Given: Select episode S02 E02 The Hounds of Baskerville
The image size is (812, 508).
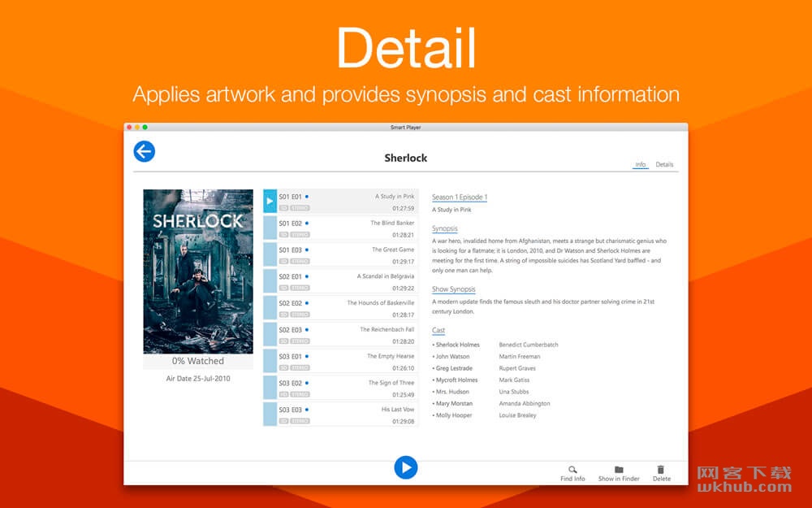Looking at the screenshot, I should tap(340, 308).
